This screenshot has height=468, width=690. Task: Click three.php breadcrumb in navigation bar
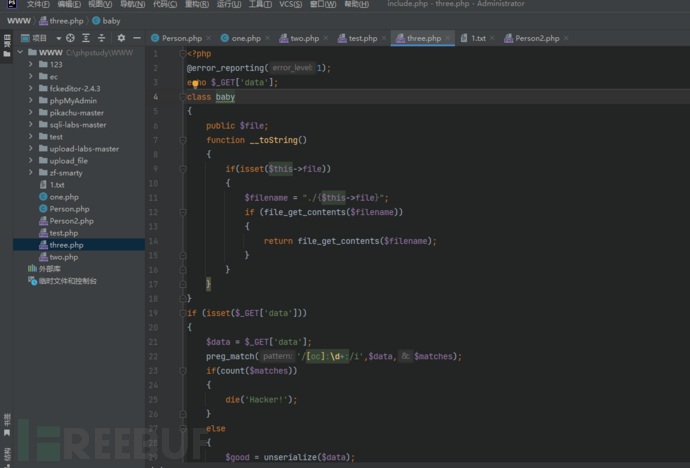[x=61, y=21]
